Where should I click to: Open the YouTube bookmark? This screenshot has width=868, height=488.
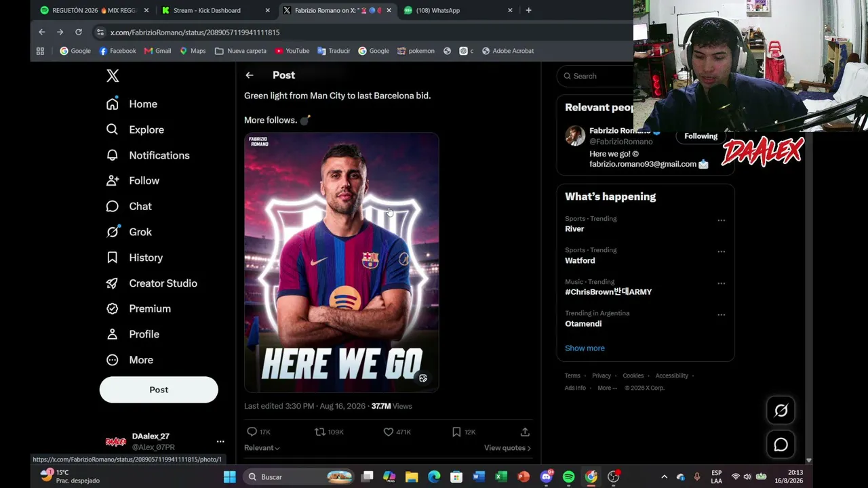[x=292, y=51]
